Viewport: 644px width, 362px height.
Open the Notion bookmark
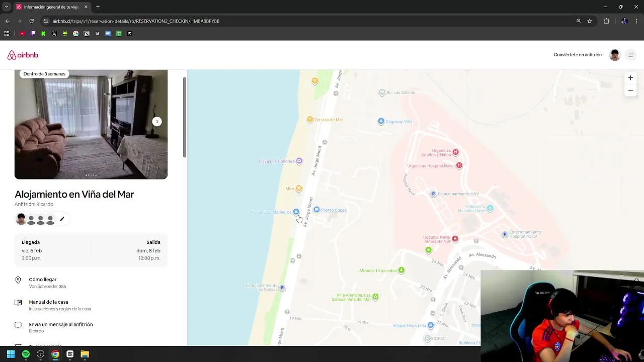tap(87, 34)
